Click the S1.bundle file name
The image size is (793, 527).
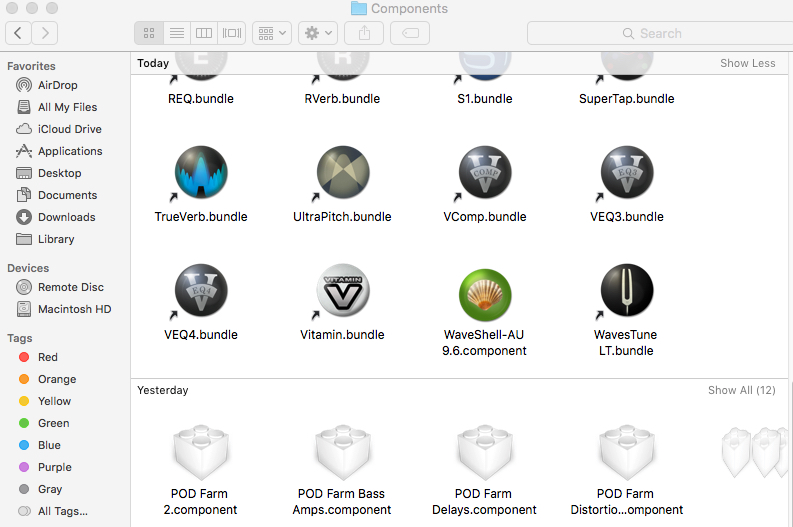point(485,99)
